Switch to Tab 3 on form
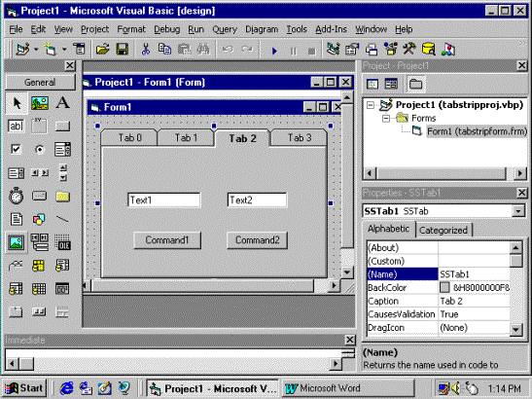The image size is (532, 399). tap(300, 138)
